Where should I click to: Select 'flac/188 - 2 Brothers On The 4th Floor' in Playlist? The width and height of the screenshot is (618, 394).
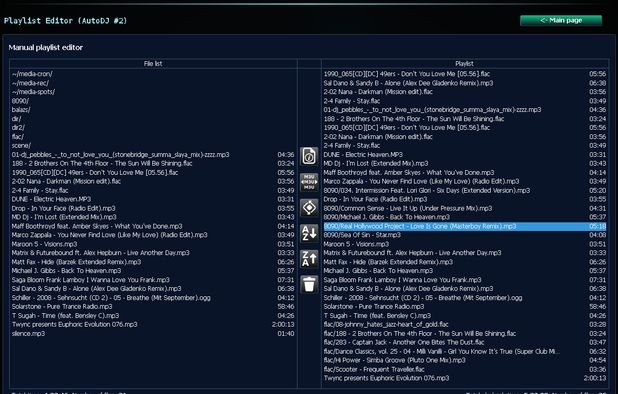click(465, 334)
